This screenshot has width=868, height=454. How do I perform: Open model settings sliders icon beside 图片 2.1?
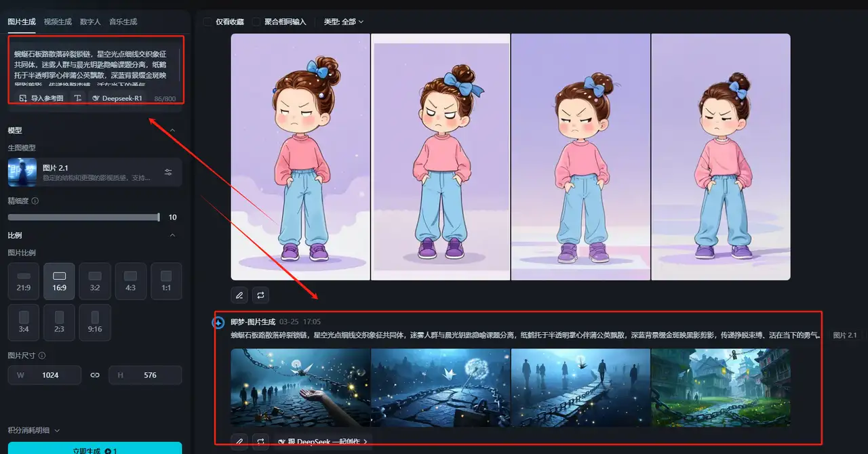point(168,172)
